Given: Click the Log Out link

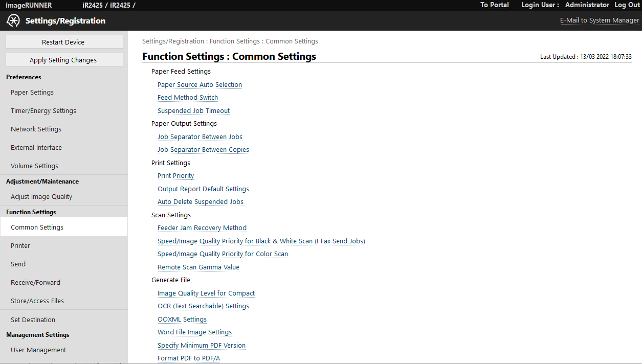Looking at the screenshot, I should (627, 5).
